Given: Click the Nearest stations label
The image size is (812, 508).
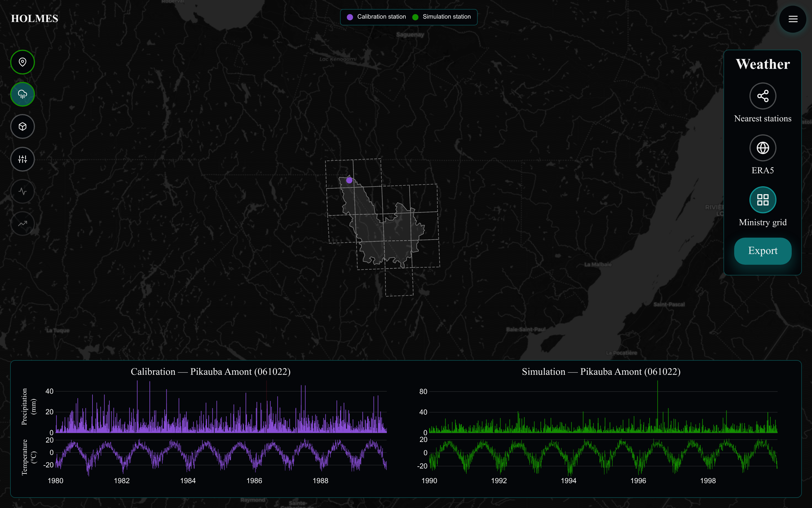Looking at the screenshot, I should [763, 119].
